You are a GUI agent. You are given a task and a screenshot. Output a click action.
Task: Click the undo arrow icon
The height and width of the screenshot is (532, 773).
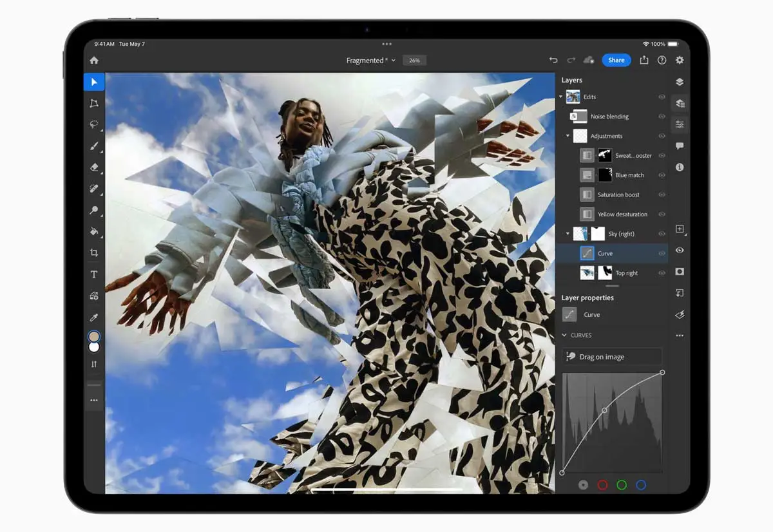click(553, 60)
